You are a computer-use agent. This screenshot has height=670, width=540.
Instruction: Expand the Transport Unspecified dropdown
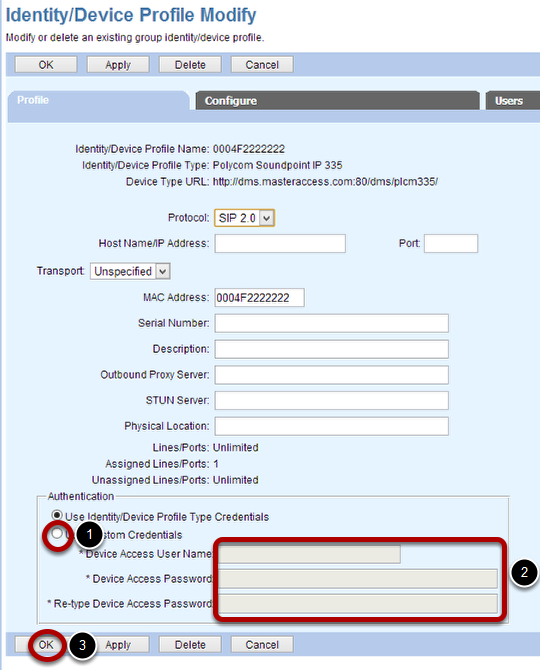(130, 271)
